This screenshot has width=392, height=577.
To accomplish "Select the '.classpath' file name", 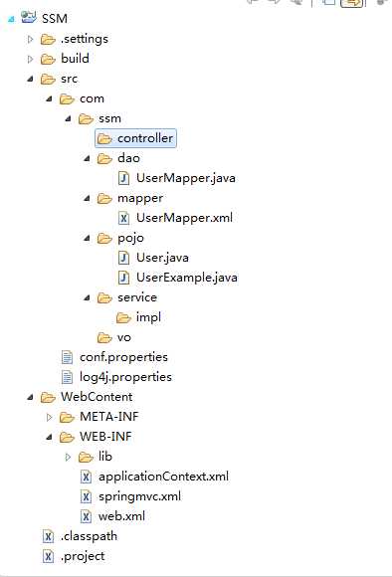I will (89, 536).
